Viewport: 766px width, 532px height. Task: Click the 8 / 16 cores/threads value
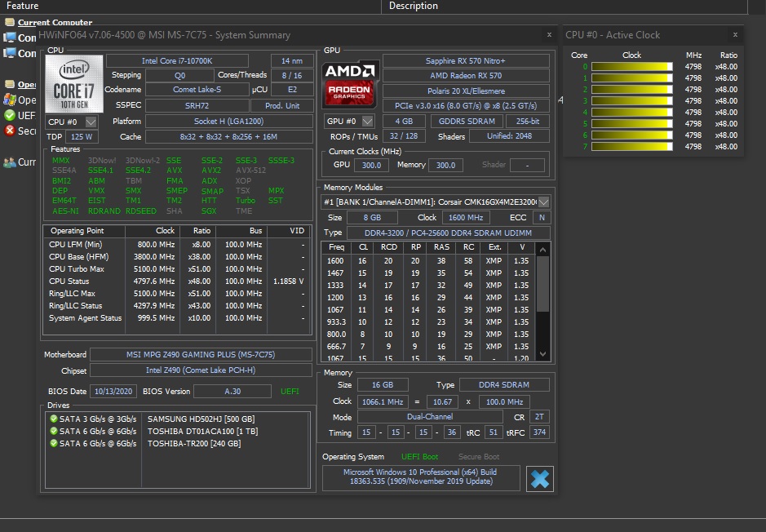(292, 75)
